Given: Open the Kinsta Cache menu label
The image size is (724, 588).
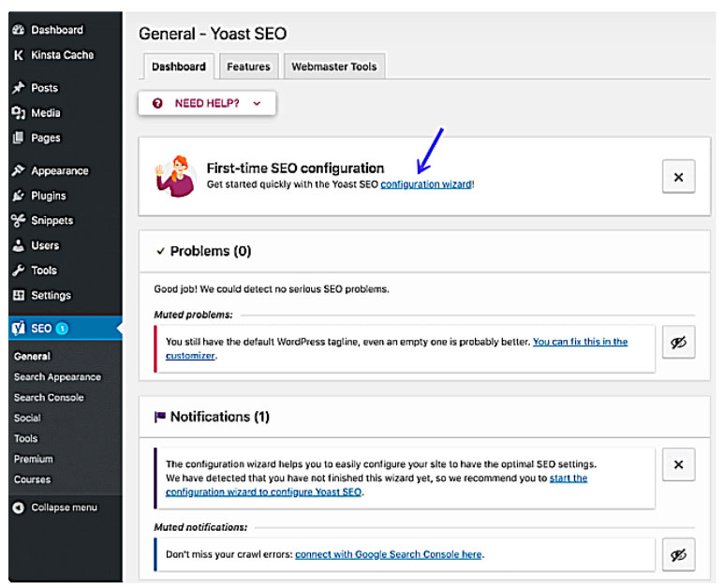Looking at the screenshot, I should tap(63, 55).
